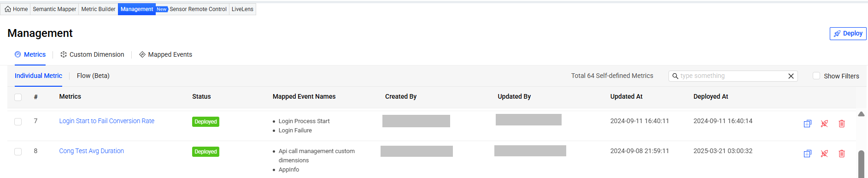Select all metrics with header checkbox
Viewport: 868px width, 178px height.
(18, 97)
